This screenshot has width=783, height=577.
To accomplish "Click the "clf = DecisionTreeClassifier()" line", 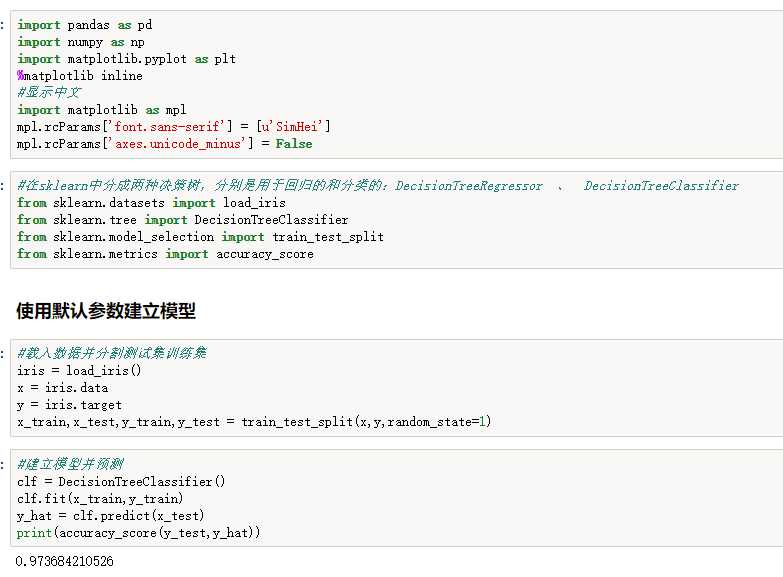I will click(121, 481).
